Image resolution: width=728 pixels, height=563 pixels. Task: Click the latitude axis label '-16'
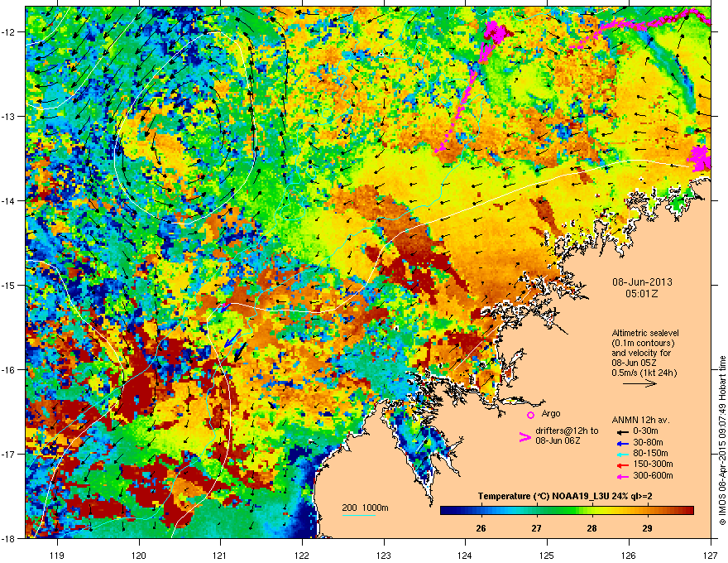(x=8, y=369)
